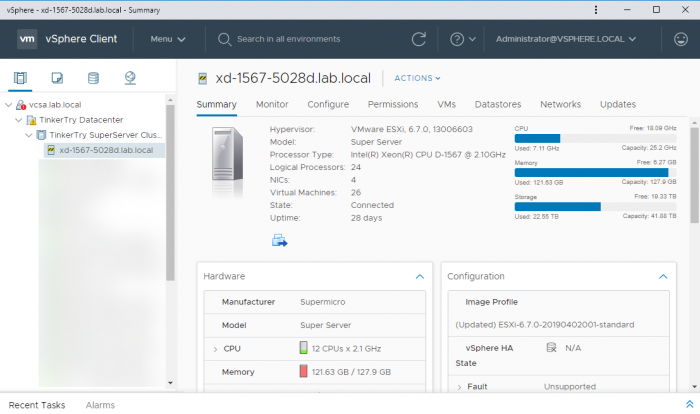700x414 pixels.
Task: Click the vSphere HA state icon
Action: (551, 347)
